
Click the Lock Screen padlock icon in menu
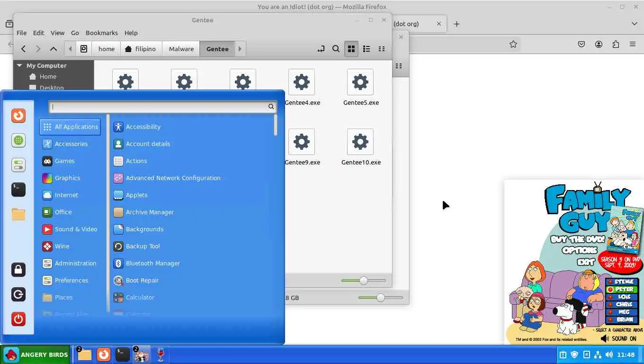(x=18, y=270)
